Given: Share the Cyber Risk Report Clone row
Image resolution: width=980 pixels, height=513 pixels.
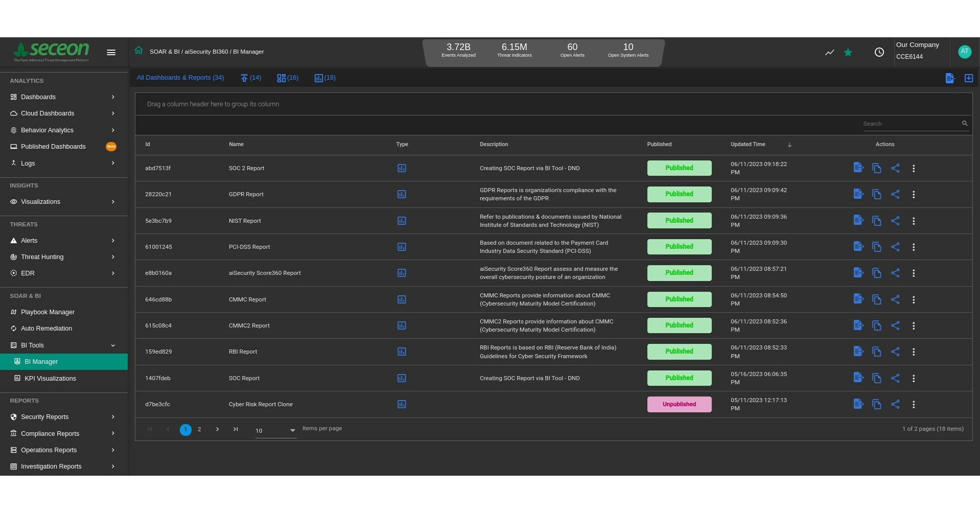Looking at the screenshot, I should click(895, 404).
